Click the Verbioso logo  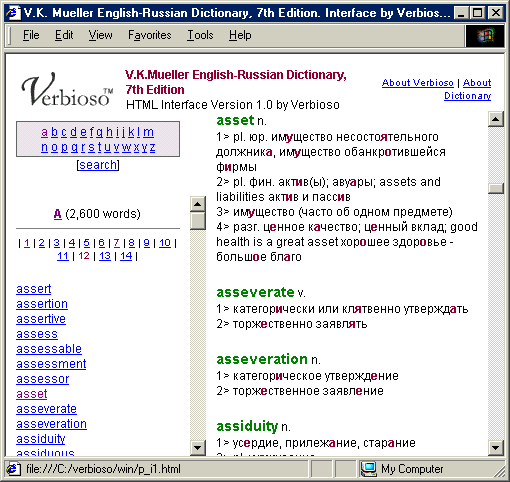click(67, 89)
